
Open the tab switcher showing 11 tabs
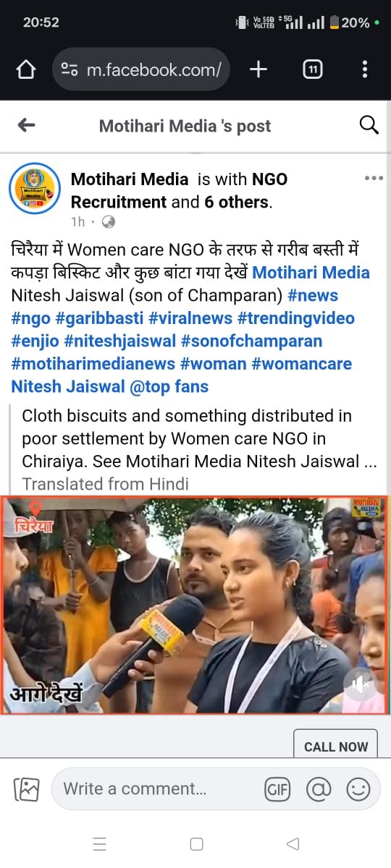click(312, 69)
